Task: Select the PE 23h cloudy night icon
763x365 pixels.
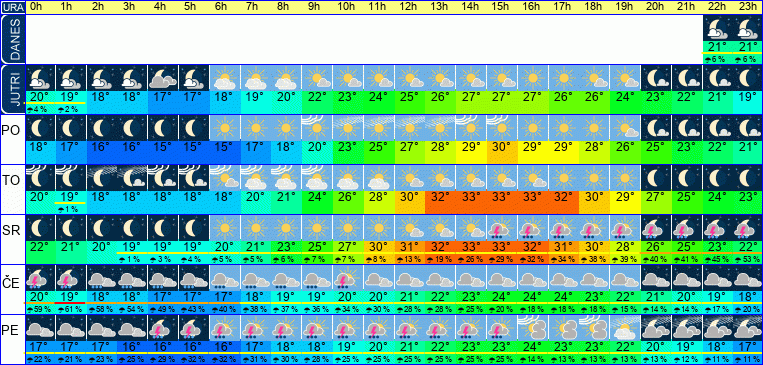Action: tap(748, 327)
